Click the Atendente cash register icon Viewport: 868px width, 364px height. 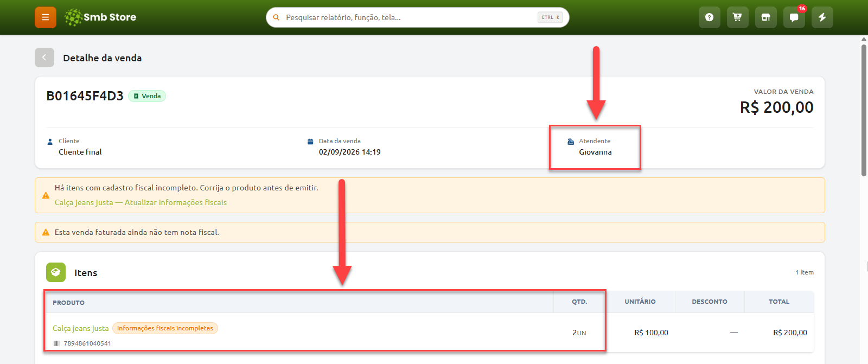click(571, 142)
